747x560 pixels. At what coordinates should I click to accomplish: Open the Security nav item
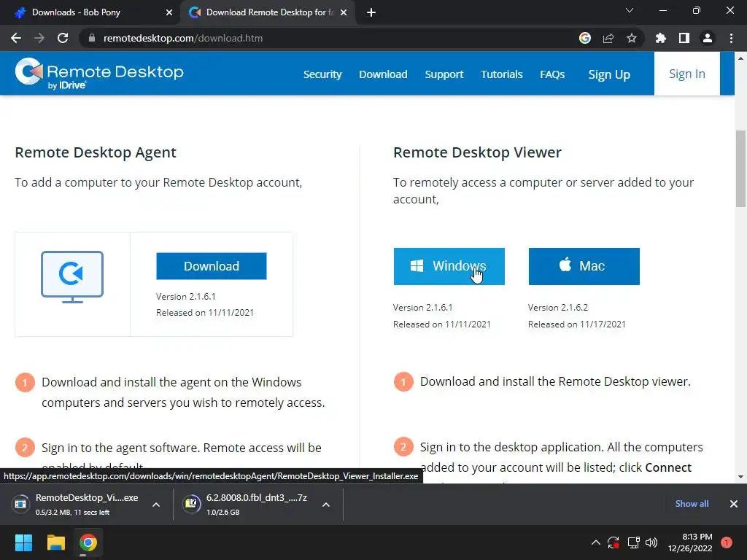click(x=322, y=74)
